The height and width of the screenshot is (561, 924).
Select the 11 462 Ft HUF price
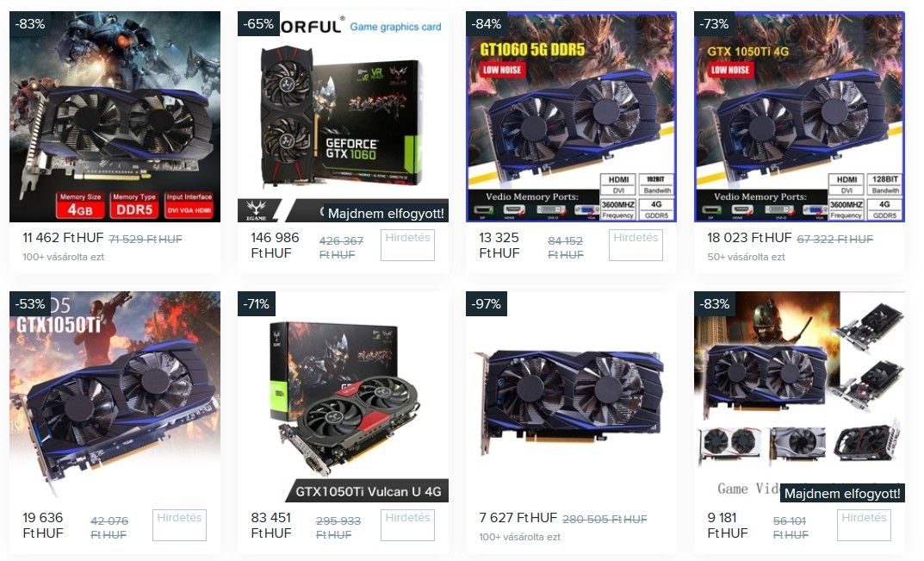point(63,238)
